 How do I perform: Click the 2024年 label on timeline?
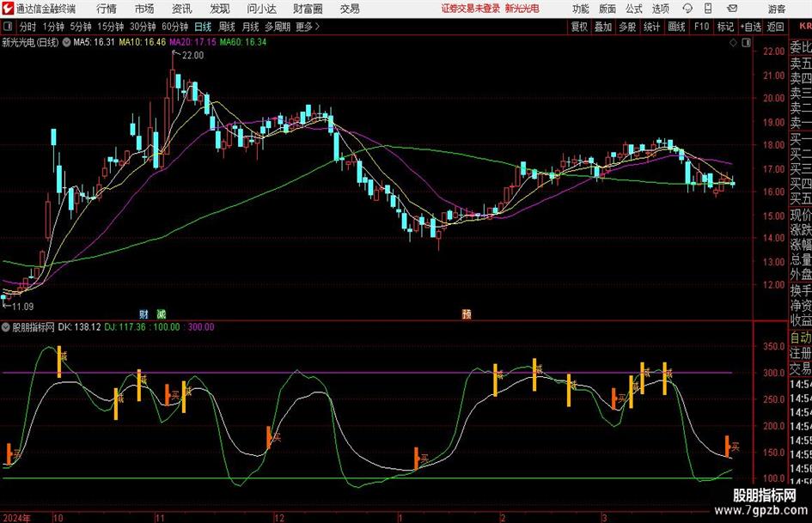pos(16,518)
